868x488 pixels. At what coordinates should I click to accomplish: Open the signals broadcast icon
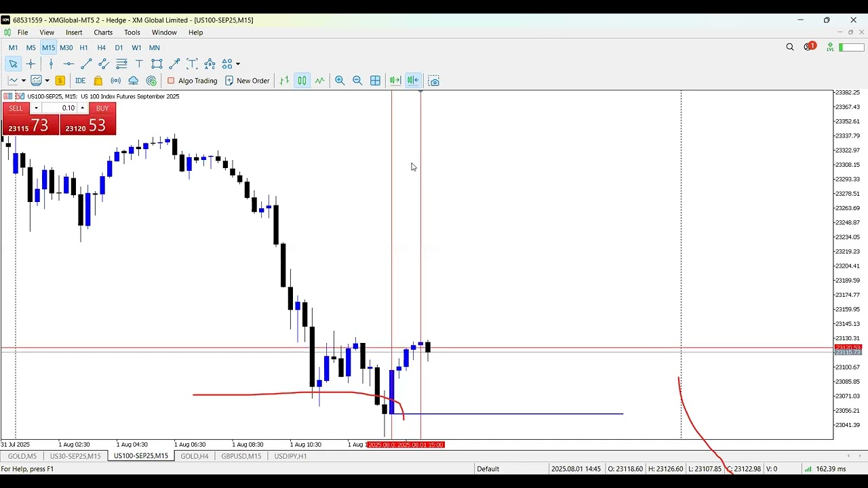[116, 81]
